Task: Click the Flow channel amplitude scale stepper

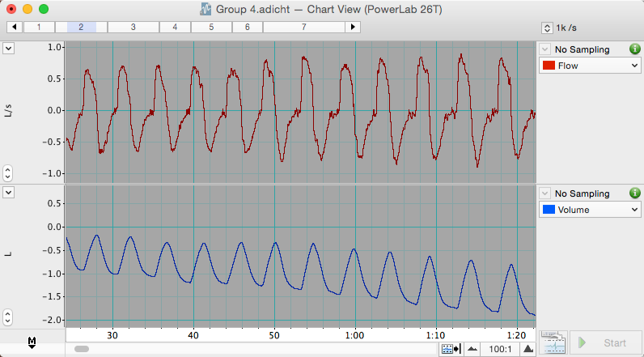Action: [x=8, y=173]
